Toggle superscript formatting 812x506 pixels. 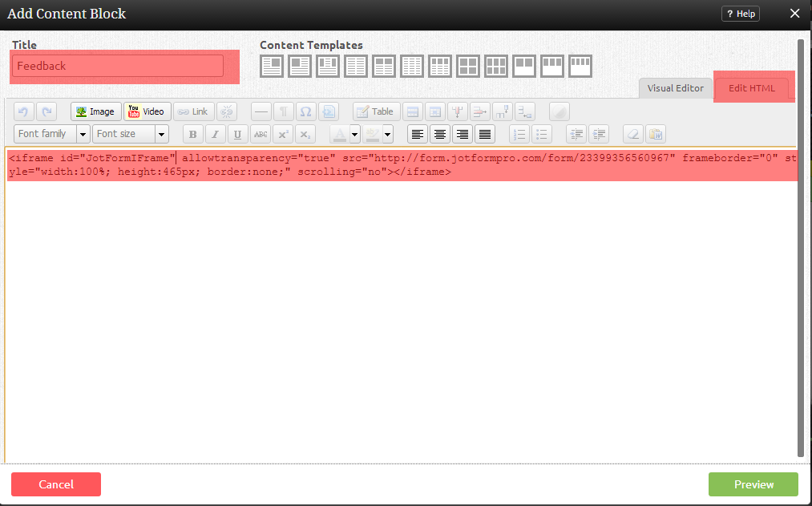coord(283,134)
